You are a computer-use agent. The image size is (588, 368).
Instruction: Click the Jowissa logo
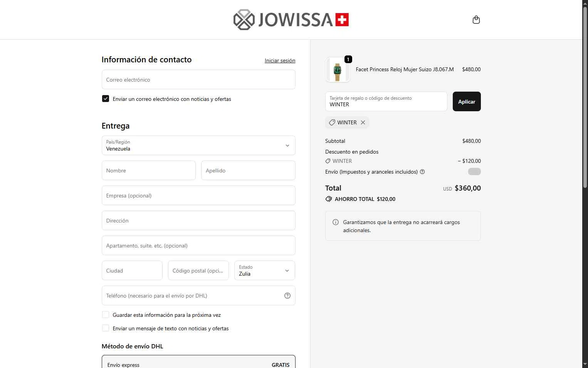click(x=291, y=20)
